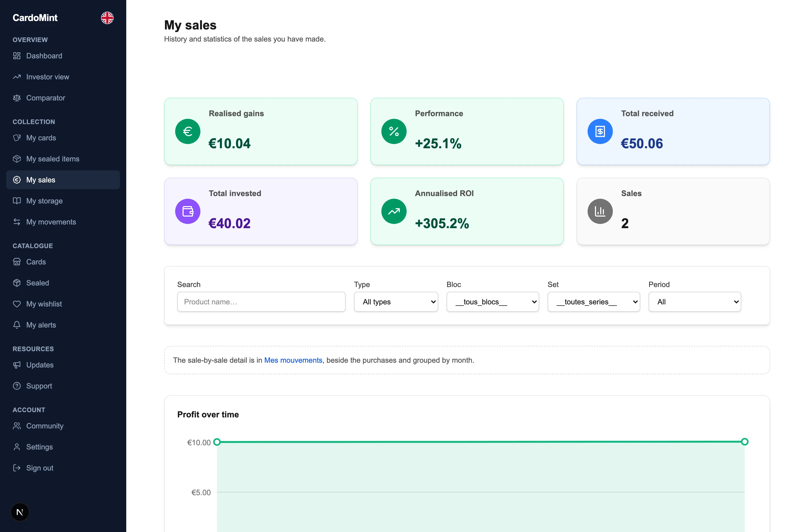Click the Sales bar chart icon
The image size is (808, 532).
(x=599, y=211)
